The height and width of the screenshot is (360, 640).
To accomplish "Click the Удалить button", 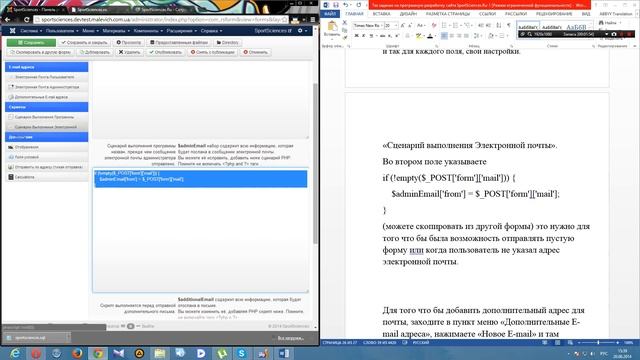I will point(129,52).
